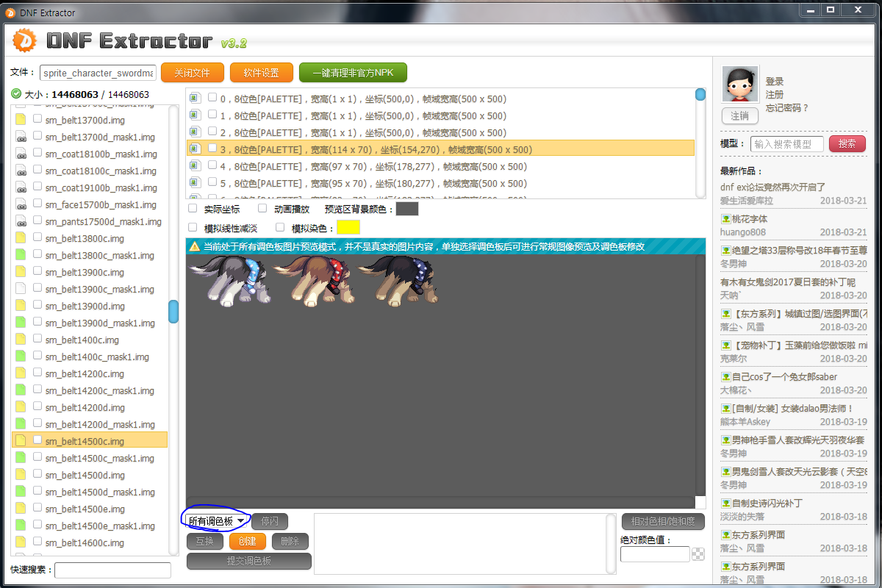Click the yellow file icon beside sm_belt13800c.img
The width and height of the screenshot is (882, 588).
pos(21,238)
